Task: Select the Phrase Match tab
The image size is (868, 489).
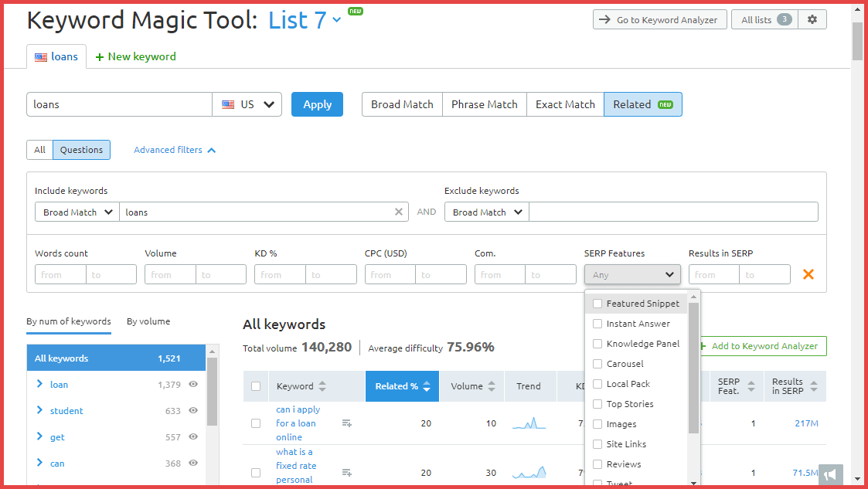Action: (485, 104)
